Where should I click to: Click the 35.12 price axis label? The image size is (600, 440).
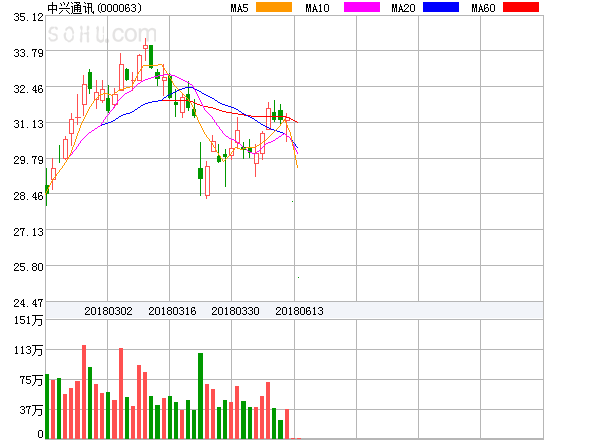pyautogui.click(x=28, y=17)
